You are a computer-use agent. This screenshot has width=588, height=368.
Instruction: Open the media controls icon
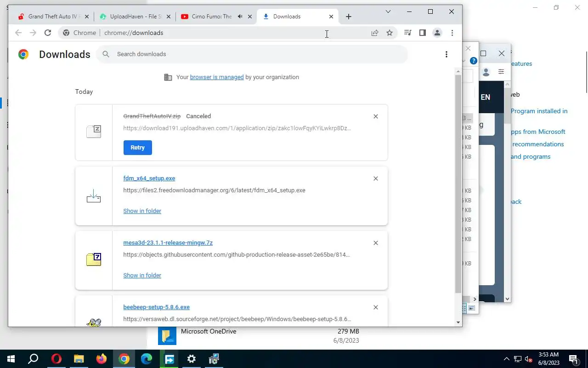coord(407,33)
